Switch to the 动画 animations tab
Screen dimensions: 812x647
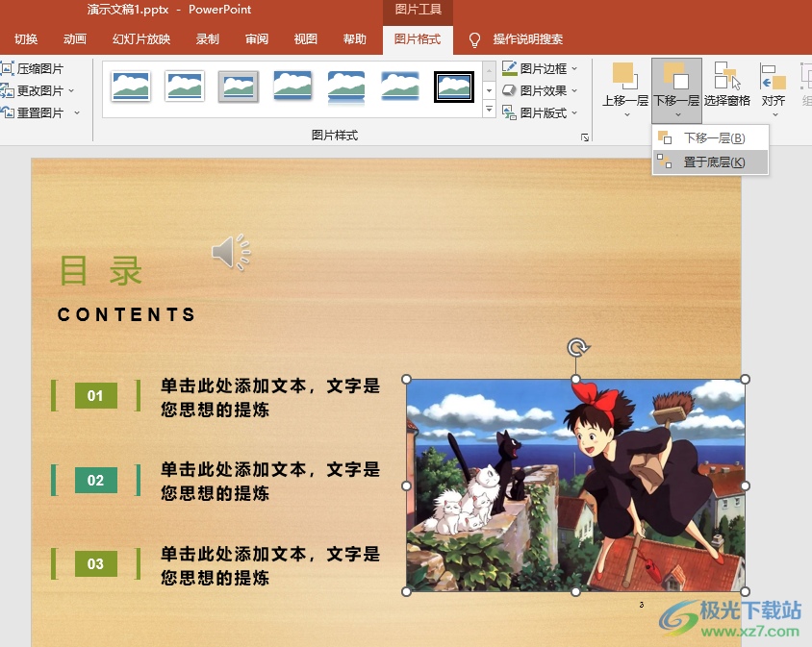tap(75, 38)
